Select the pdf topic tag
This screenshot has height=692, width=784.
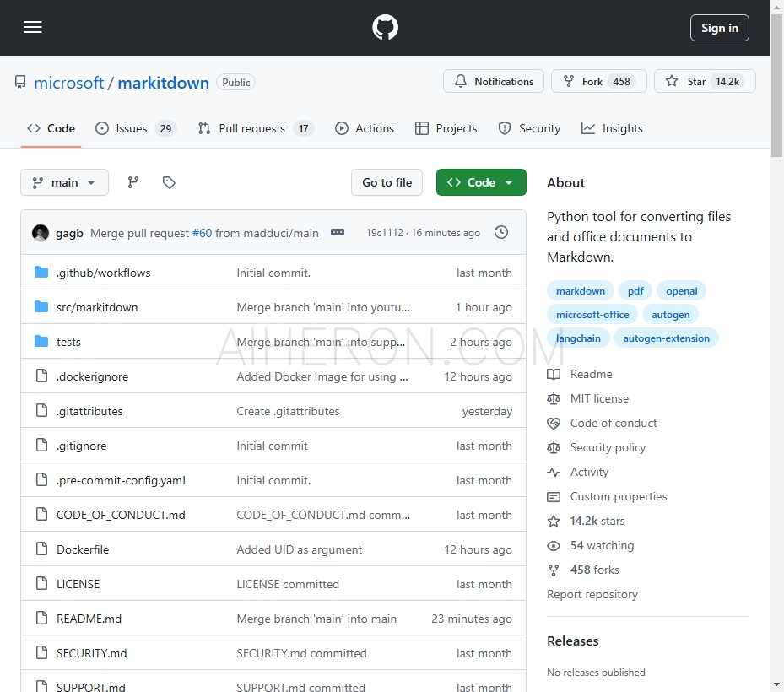635,290
